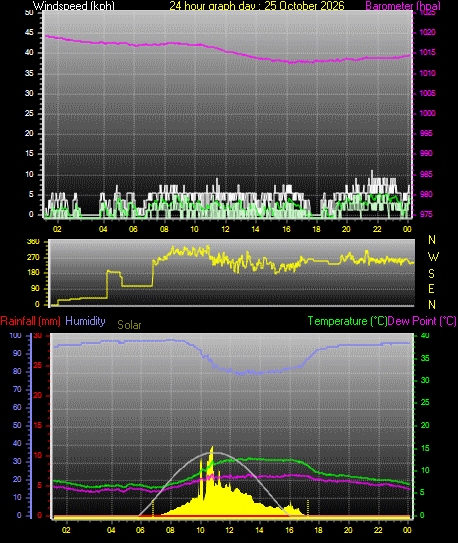Screen dimensions: 458x543
Task: Click barometer axis value 1000
Action: 428,113
